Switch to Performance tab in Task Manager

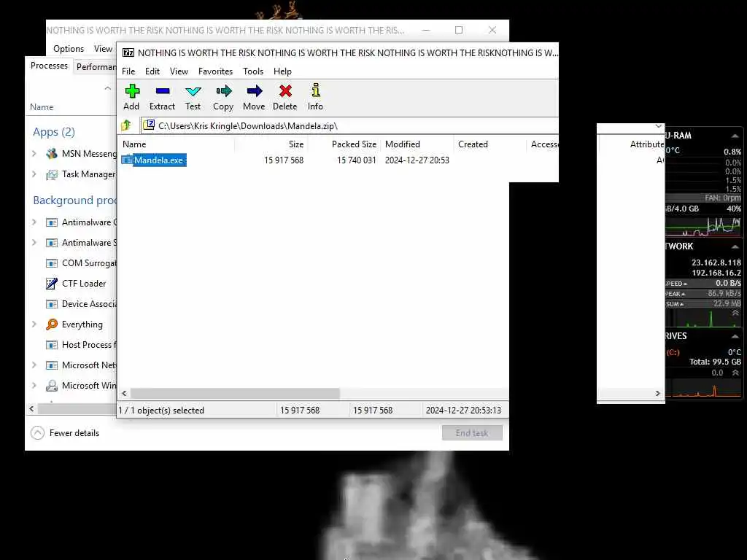(x=96, y=66)
